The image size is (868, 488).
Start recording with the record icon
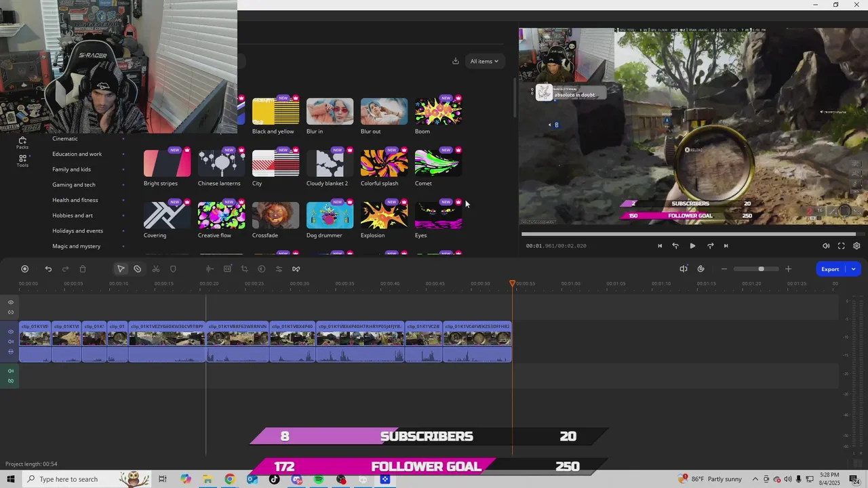pos(25,269)
